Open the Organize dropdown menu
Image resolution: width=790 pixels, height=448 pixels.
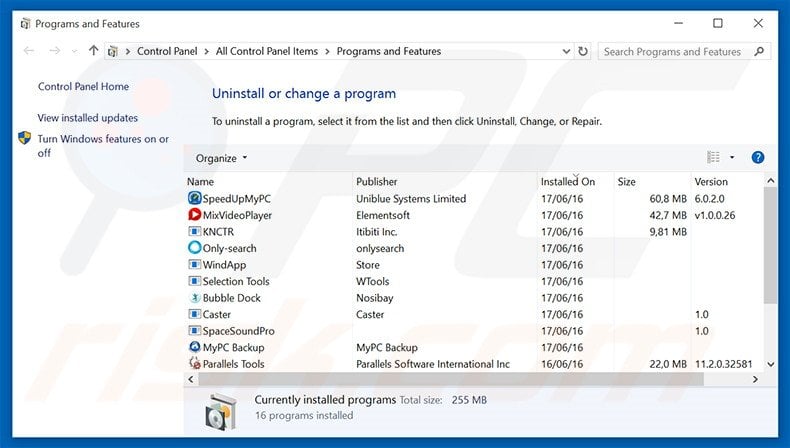[222, 158]
